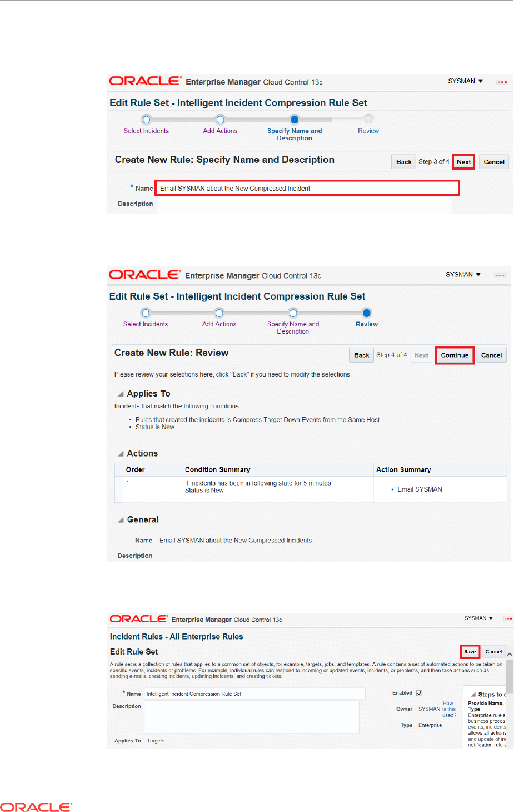Collapse the General section triangle
Image resolution: width=514 pixels, height=812 pixels.
[121, 520]
